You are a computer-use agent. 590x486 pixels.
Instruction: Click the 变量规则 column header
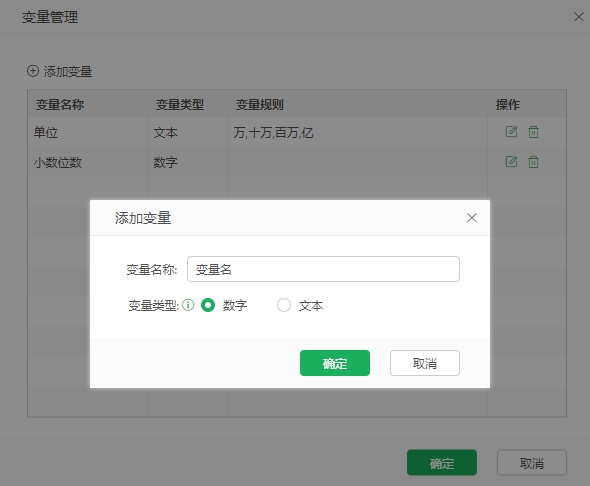coord(260,105)
